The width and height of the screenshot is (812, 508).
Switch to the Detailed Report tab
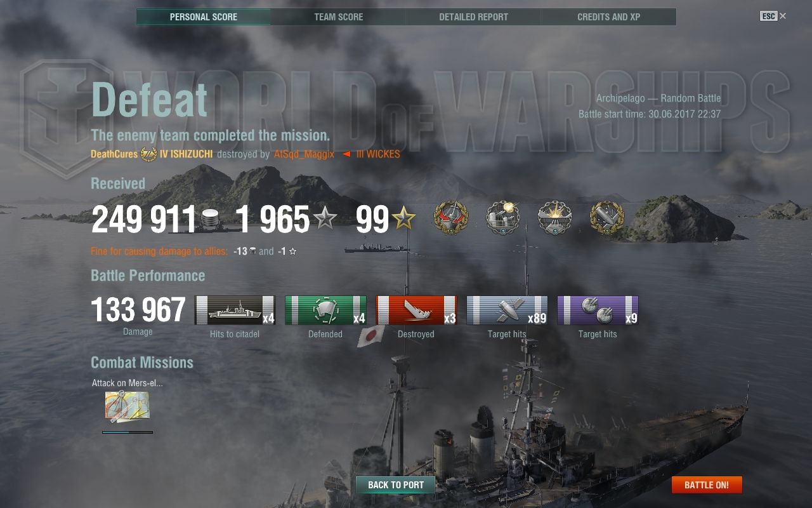[474, 17]
